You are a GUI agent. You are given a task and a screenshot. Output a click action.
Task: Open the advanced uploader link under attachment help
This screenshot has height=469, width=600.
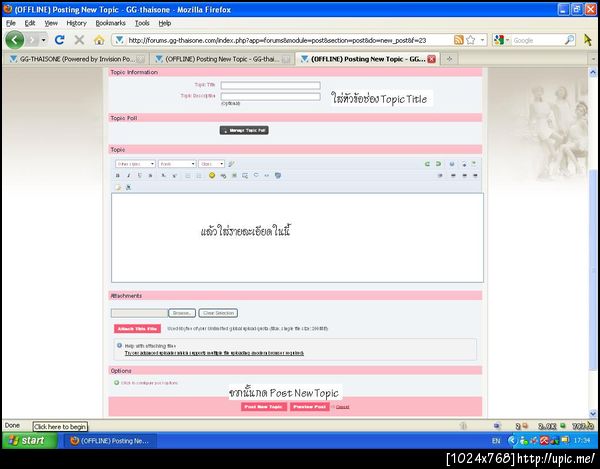point(214,353)
